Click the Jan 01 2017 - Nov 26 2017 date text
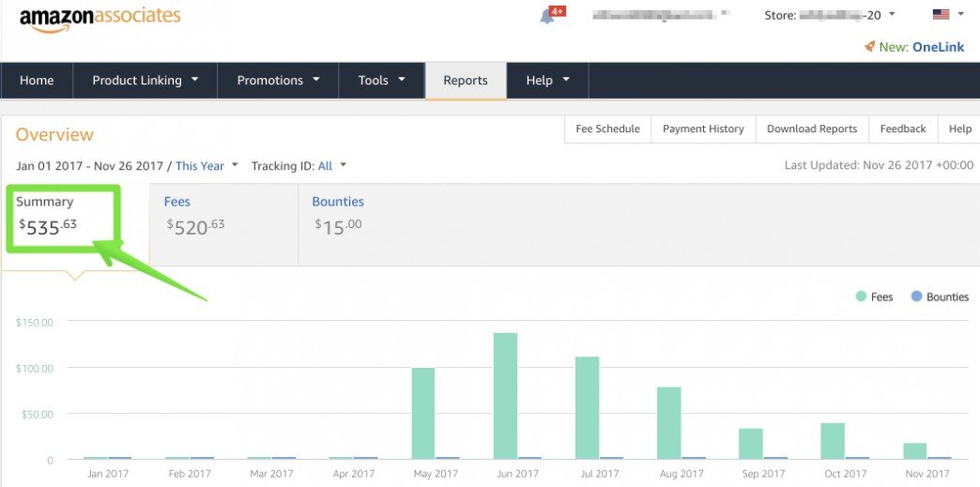 tap(89, 166)
